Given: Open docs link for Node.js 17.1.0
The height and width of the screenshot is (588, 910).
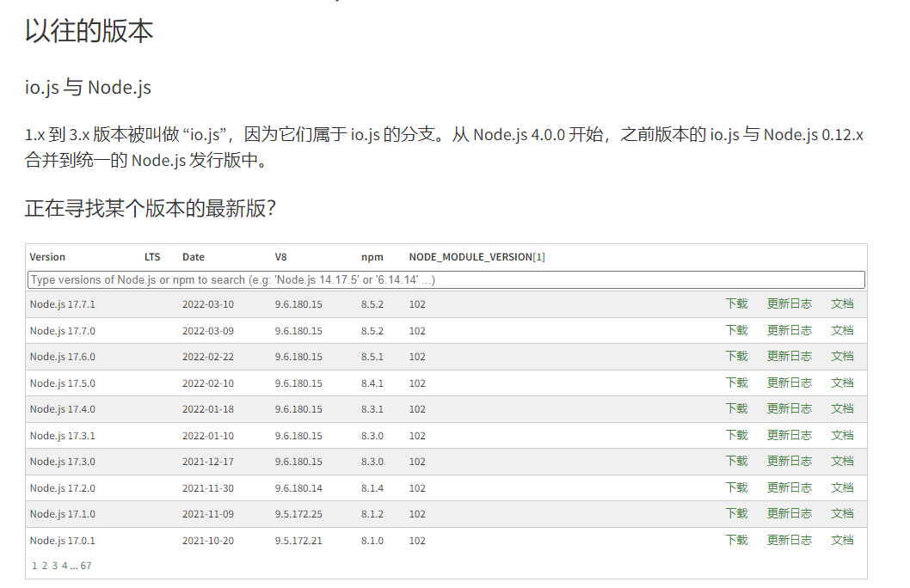Looking at the screenshot, I should point(842,514).
